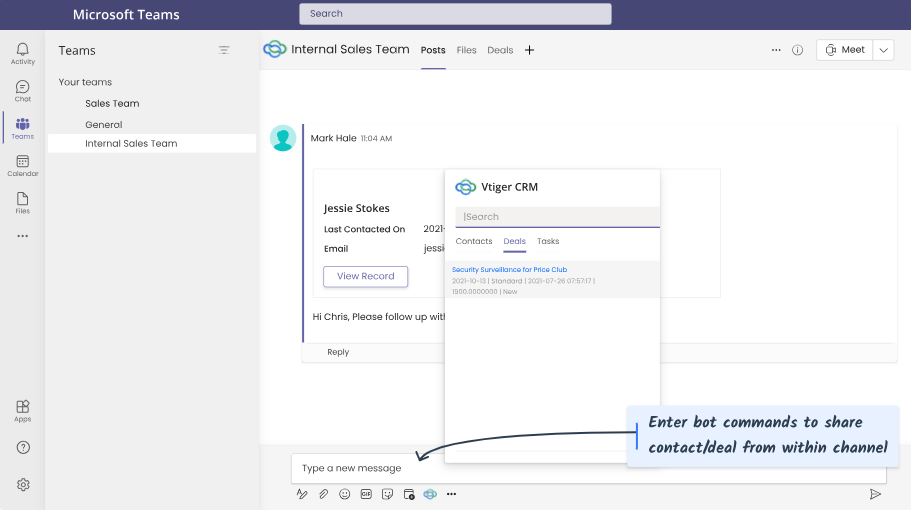913x514 pixels.
Task: Open the GIF picker icon
Action: coord(366,494)
